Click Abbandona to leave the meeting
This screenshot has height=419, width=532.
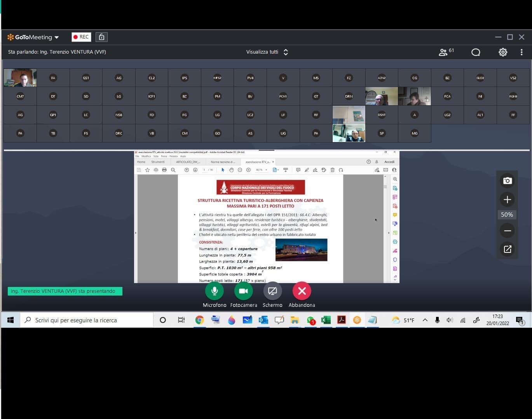pos(302,291)
